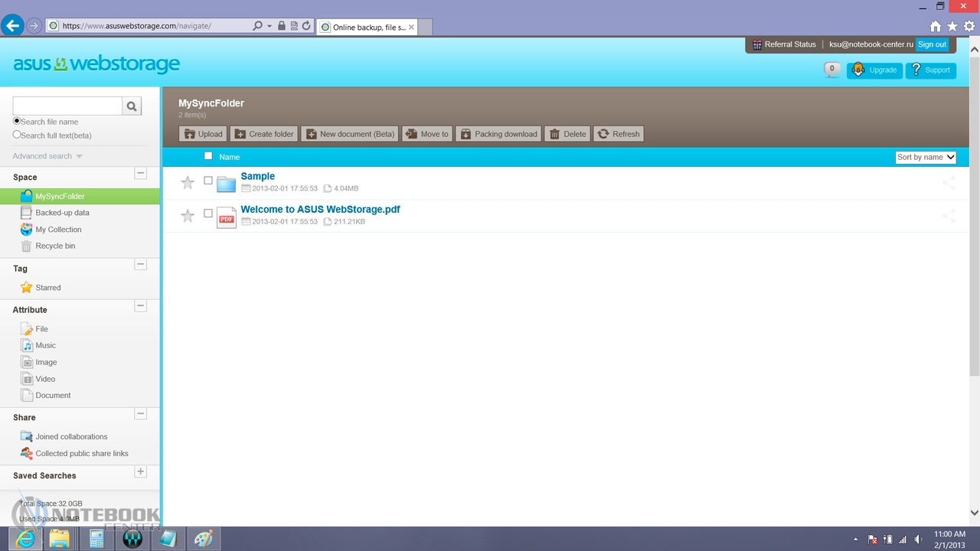The height and width of the screenshot is (551, 980).
Task: Select the Search full text radio button
Action: click(x=17, y=135)
